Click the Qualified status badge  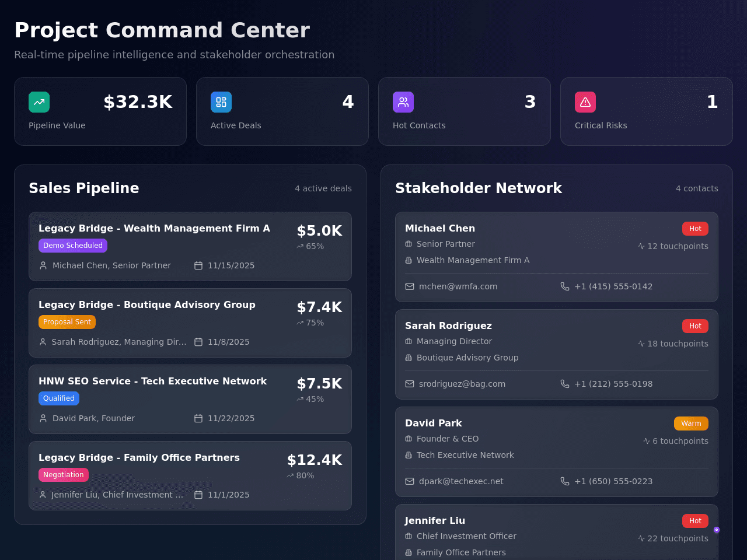click(59, 398)
